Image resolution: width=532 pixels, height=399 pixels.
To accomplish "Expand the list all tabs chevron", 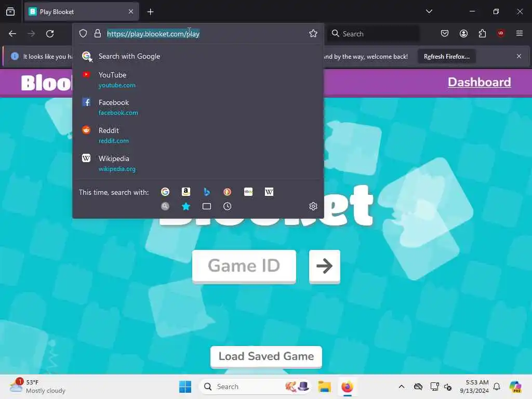I will 429,11.
